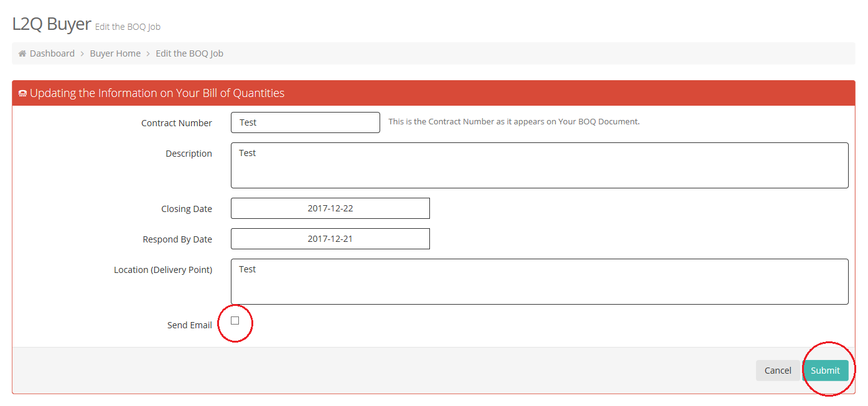Open the Dashboard breadcrumb link
The height and width of the screenshot is (406, 868).
[x=52, y=53]
